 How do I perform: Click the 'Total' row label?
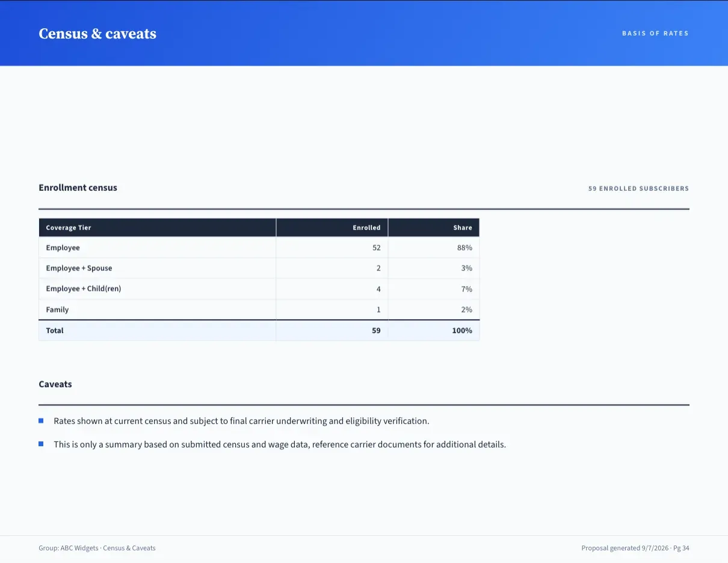click(x=55, y=331)
